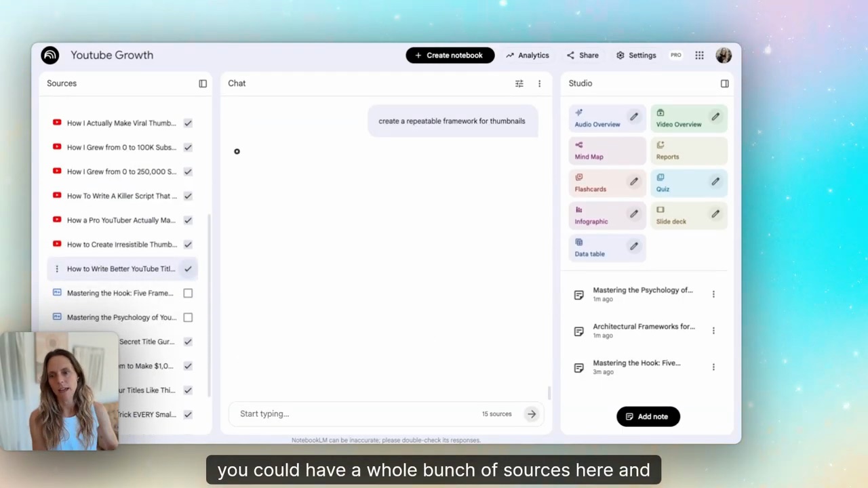Image resolution: width=868 pixels, height=488 pixels.
Task: Uncheck How I Grew from 0 to 100K source
Action: (x=188, y=148)
